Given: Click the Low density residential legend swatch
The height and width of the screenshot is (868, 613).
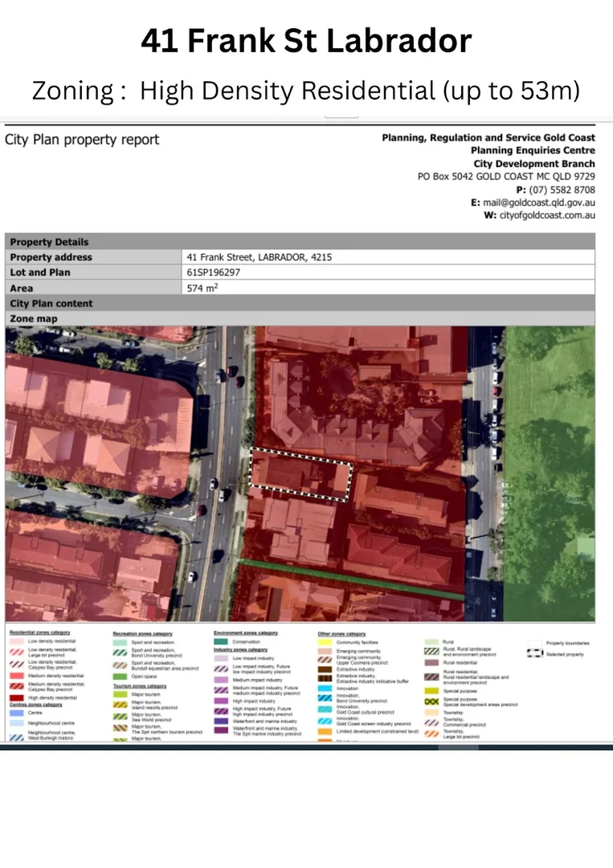Looking at the screenshot, I should pos(17,641).
